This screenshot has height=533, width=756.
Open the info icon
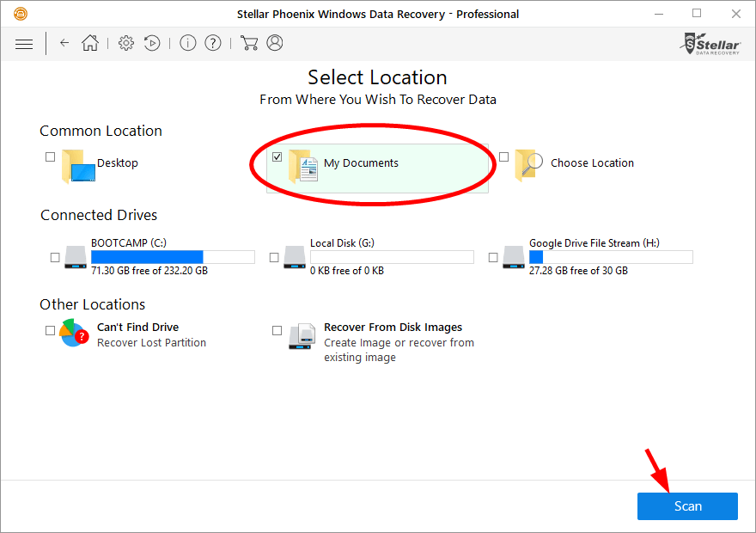click(187, 43)
